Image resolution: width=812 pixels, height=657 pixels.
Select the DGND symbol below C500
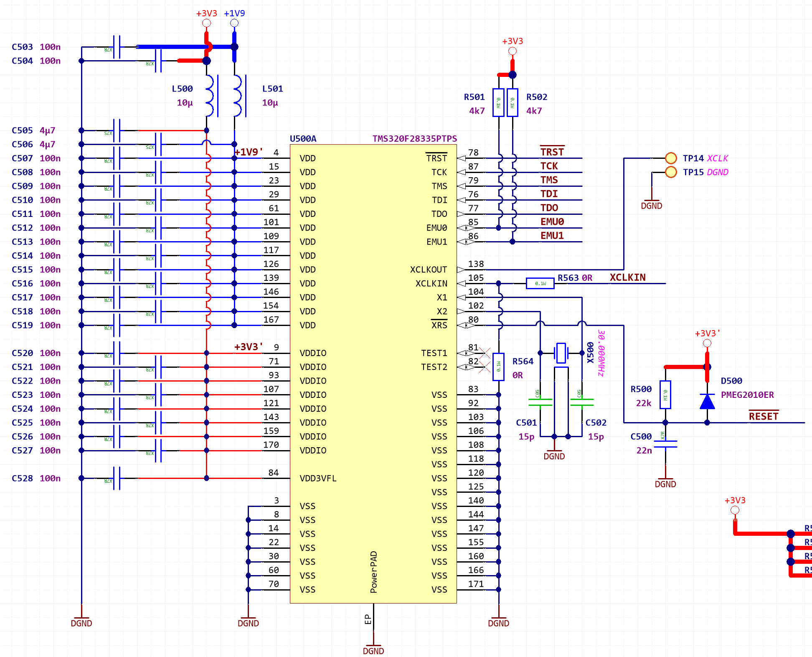[665, 483]
